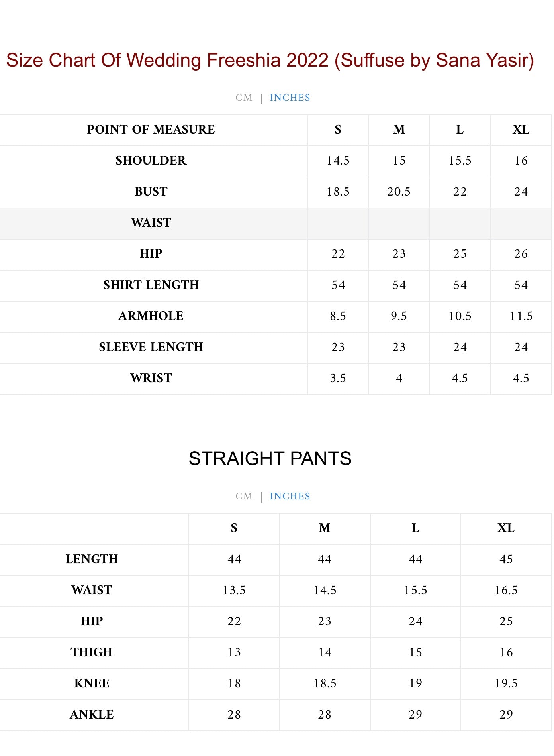554x756 pixels.
Task: Click the SLEEVE LENGTH row label
Action: (x=151, y=347)
